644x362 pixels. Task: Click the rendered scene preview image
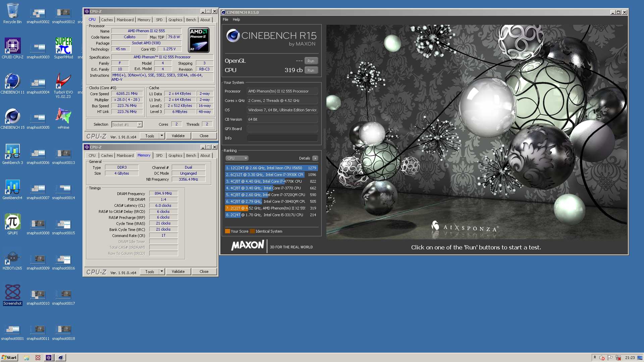coord(476,132)
